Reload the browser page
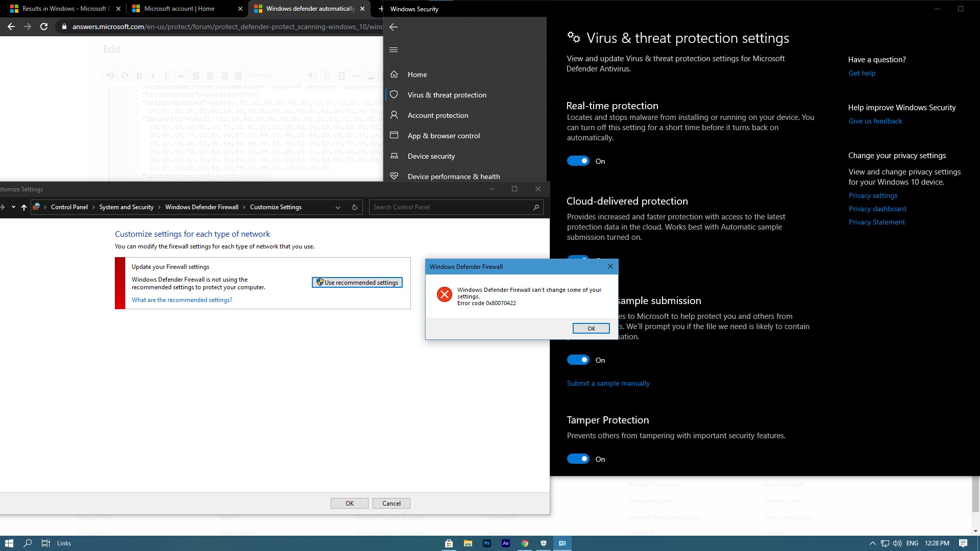The image size is (980, 551). (44, 27)
